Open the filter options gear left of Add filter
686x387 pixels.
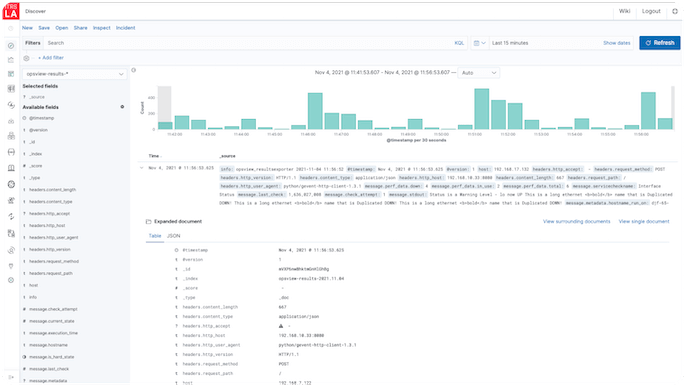(x=26, y=58)
